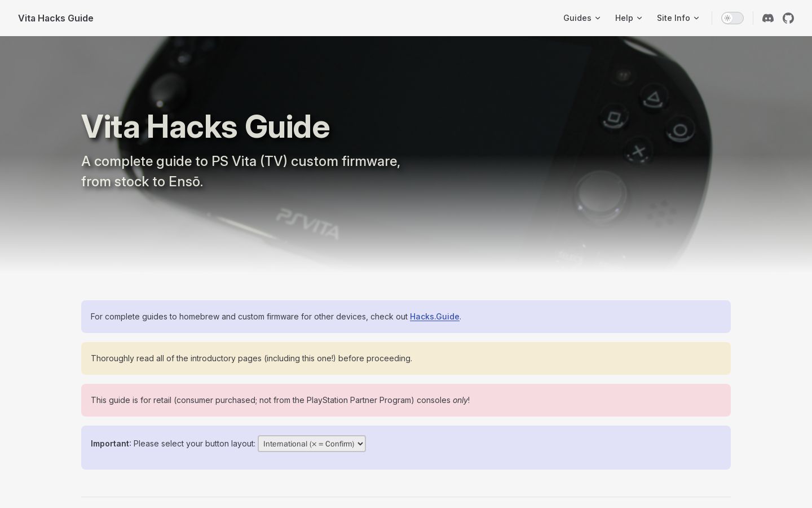
Task: Click the red retail consoles warning banner
Action: coord(406,400)
